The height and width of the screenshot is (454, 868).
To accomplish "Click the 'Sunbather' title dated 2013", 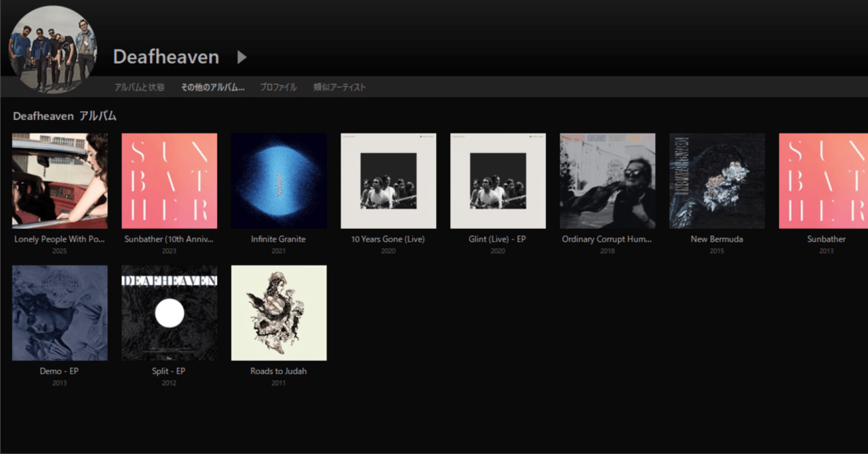I will coord(826,239).
